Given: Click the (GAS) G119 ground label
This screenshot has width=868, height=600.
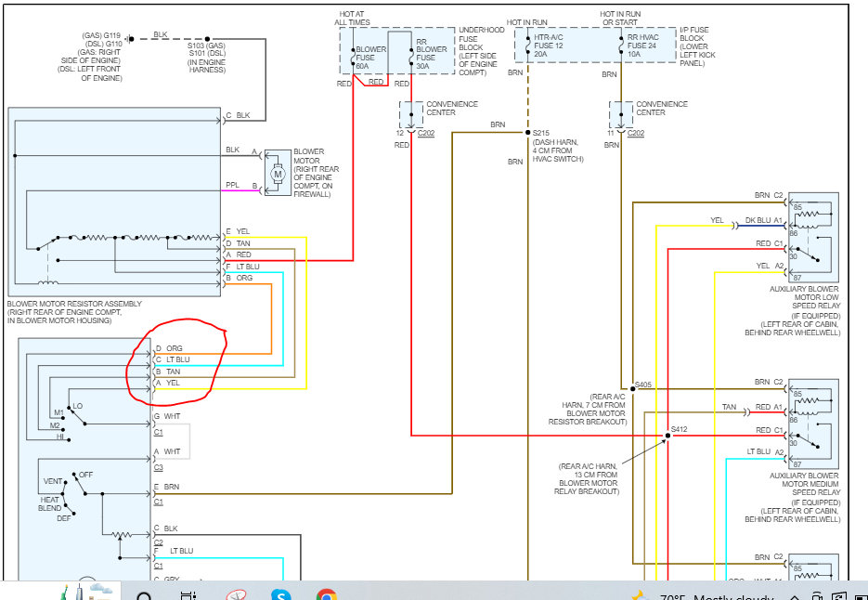Looking at the screenshot, I should coord(101,35).
